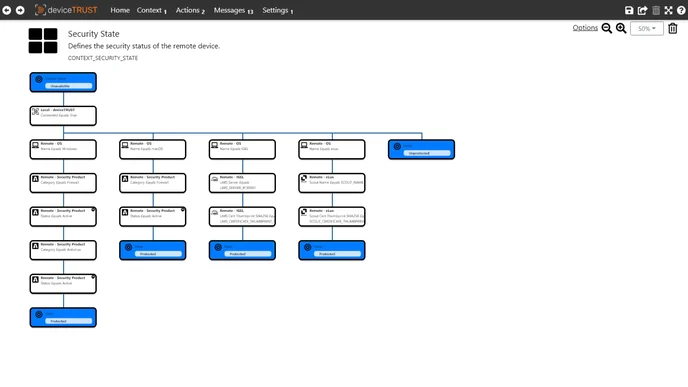Select the IGEL UMS Server node
688x387 pixels.
242,183
